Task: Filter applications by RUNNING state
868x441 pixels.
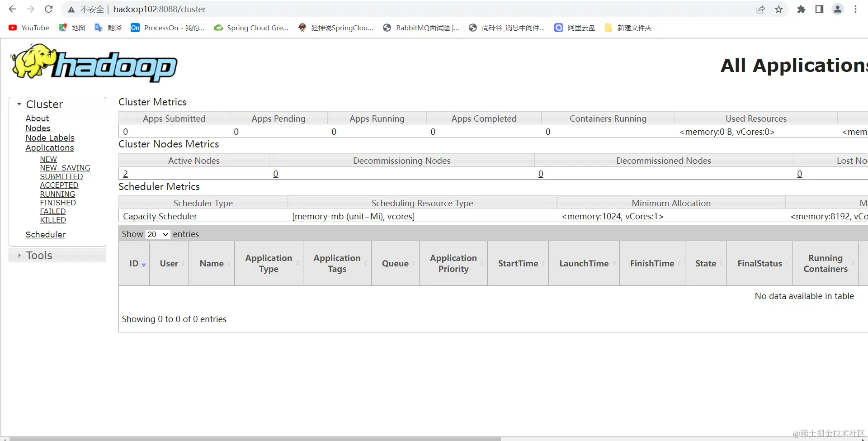Action: (x=57, y=194)
